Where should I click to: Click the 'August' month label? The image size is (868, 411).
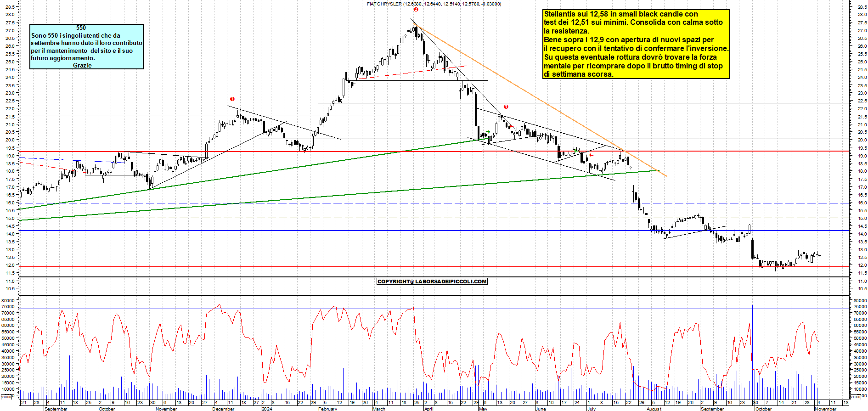(654, 409)
